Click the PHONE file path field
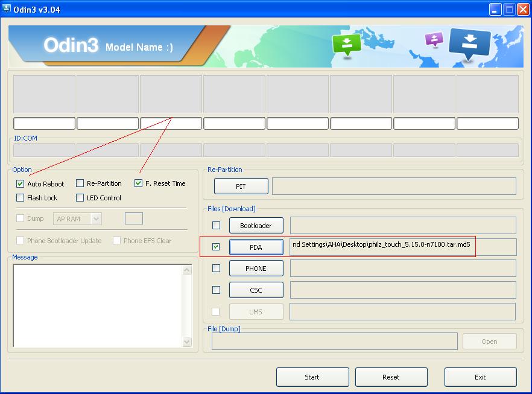Image resolution: width=532 pixels, height=394 pixels. (x=403, y=268)
